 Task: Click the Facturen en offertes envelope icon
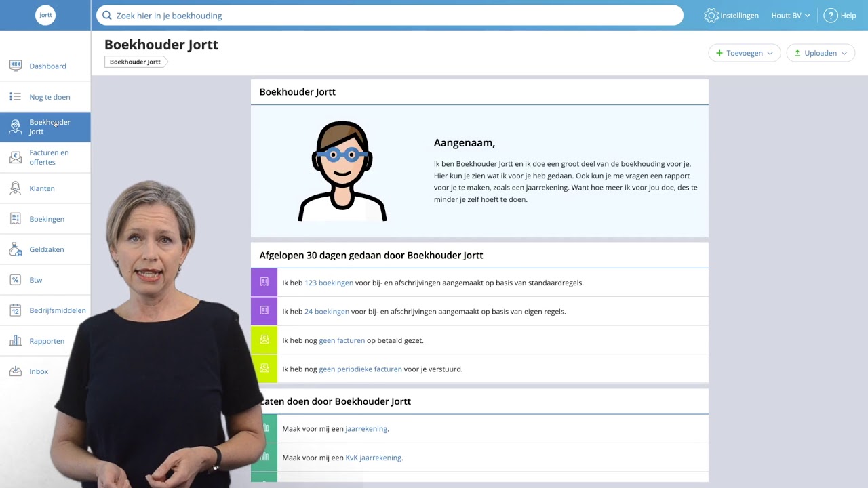(x=15, y=157)
